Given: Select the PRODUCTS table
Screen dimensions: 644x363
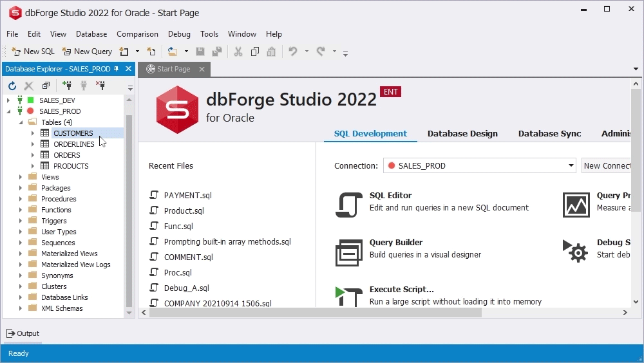Looking at the screenshot, I should [x=71, y=166].
